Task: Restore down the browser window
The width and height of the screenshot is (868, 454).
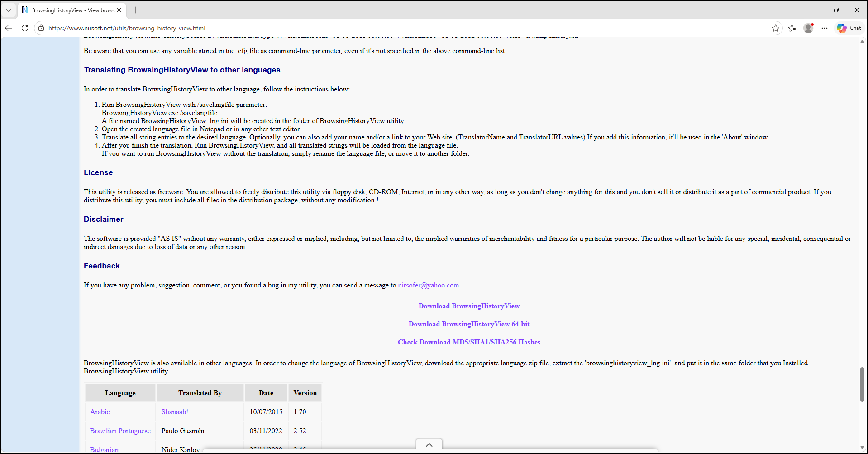Action: pyautogui.click(x=836, y=10)
